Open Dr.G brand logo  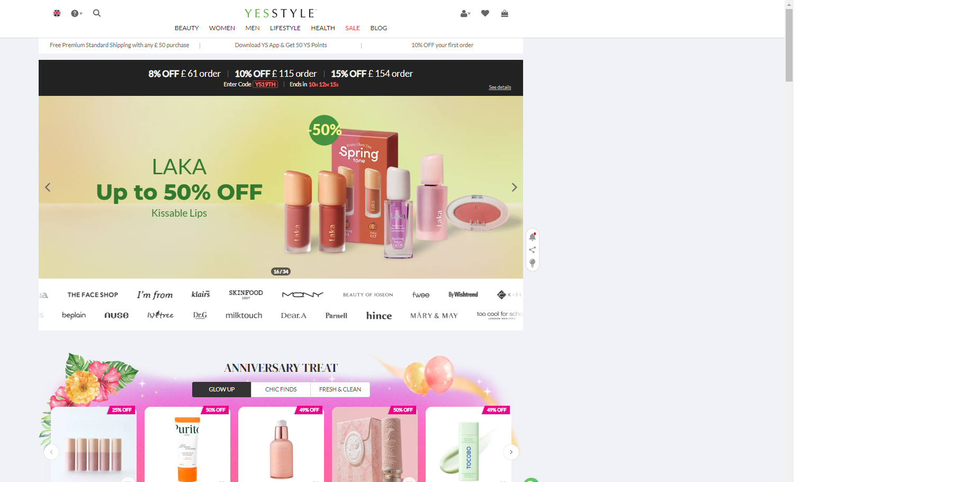(x=200, y=315)
